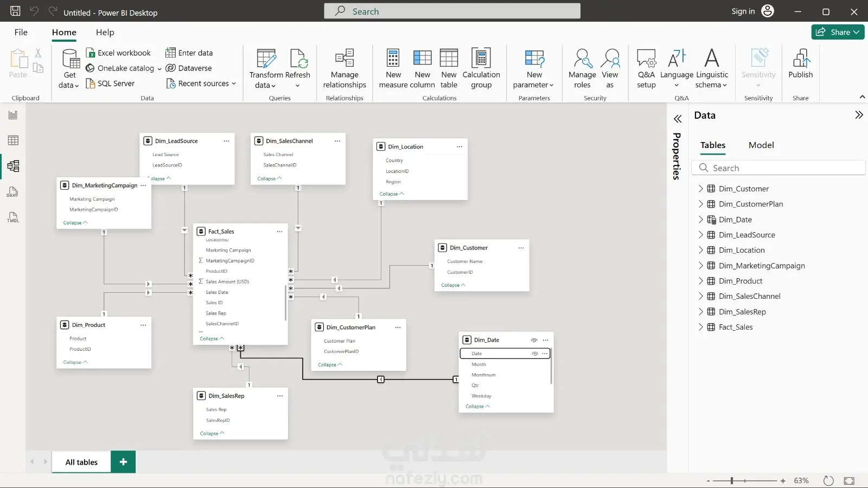
Task: Open Manage relationships
Action: [x=344, y=68]
